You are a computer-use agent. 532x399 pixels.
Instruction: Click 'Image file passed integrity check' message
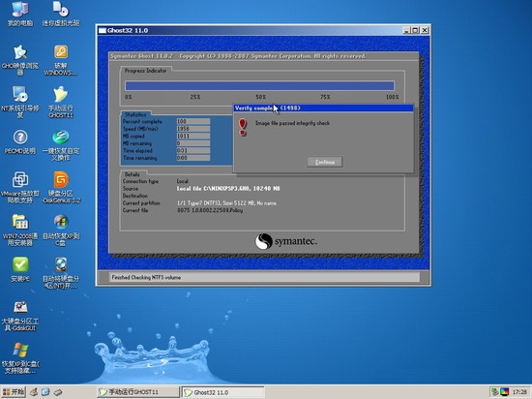[292, 123]
